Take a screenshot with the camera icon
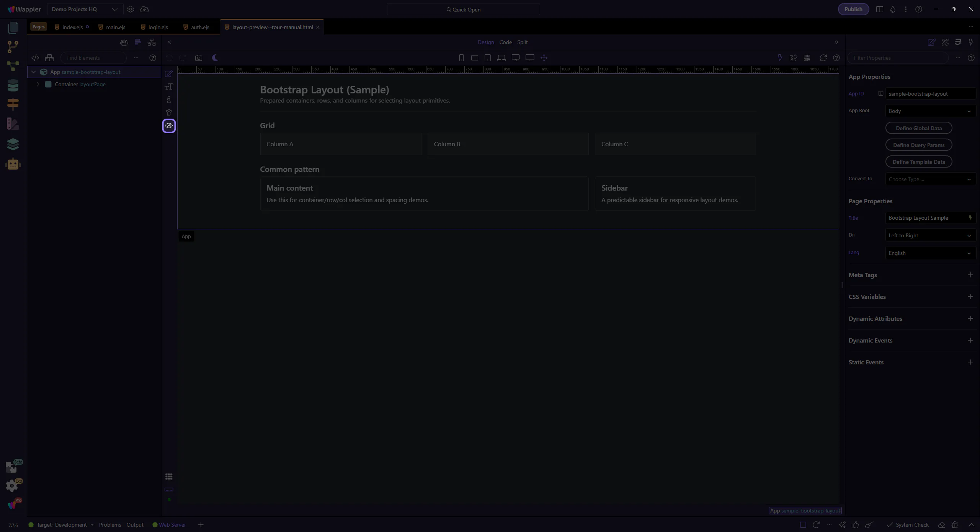This screenshot has width=980, height=532. [198, 58]
